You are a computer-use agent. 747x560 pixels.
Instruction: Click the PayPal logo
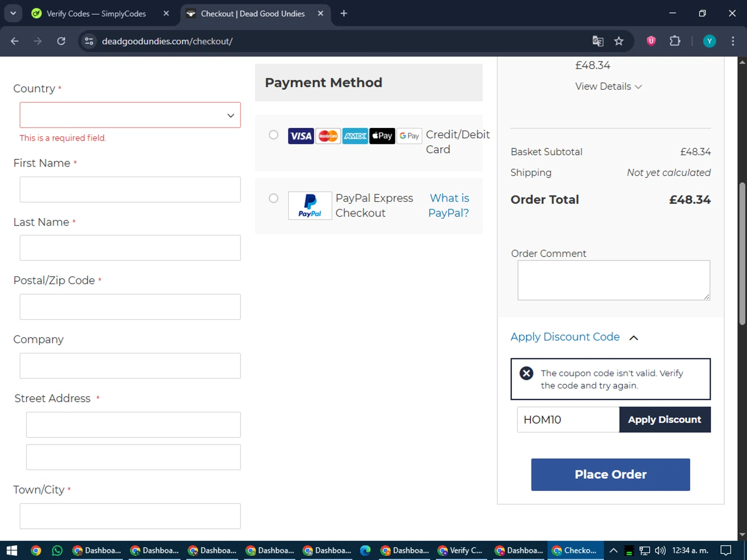[x=310, y=206]
